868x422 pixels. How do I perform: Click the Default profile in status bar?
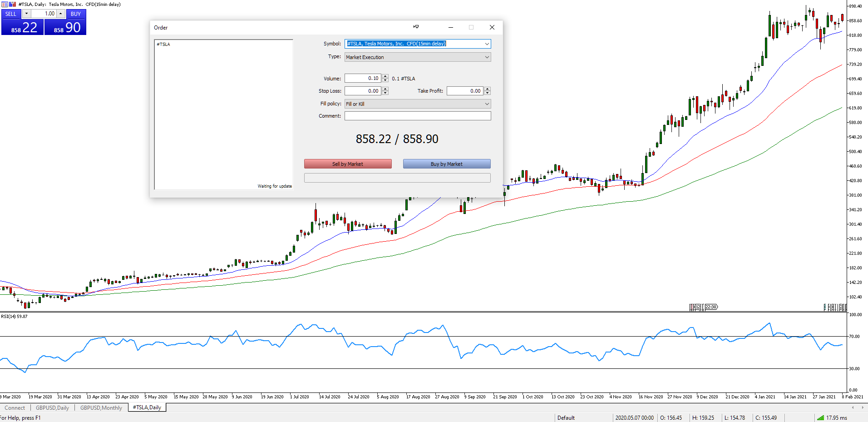(566, 418)
